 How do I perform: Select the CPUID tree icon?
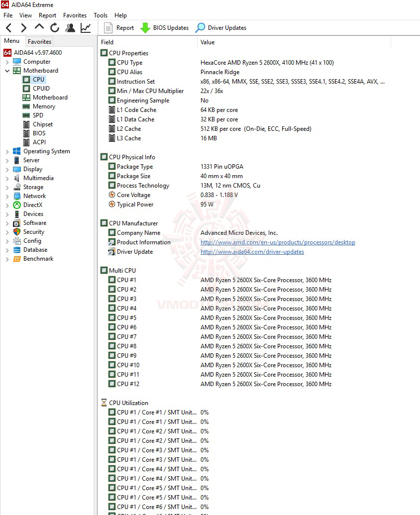pyautogui.click(x=26, y=89)
